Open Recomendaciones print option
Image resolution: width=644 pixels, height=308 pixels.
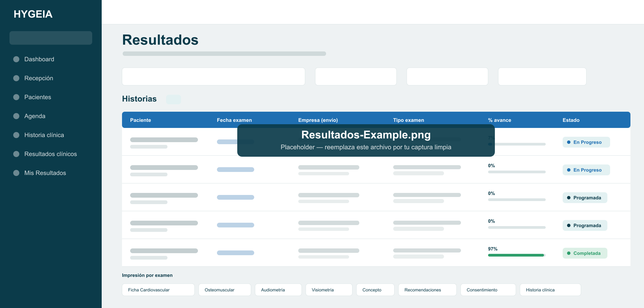427,290
